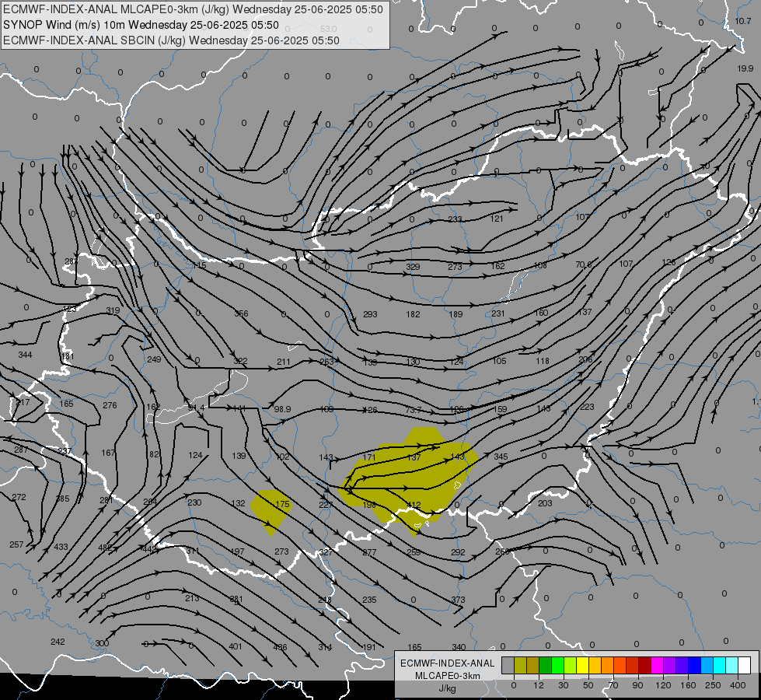Viewport: 761px width, 700px height.
Task: Click the map value 373
Action: pos(458,600)
